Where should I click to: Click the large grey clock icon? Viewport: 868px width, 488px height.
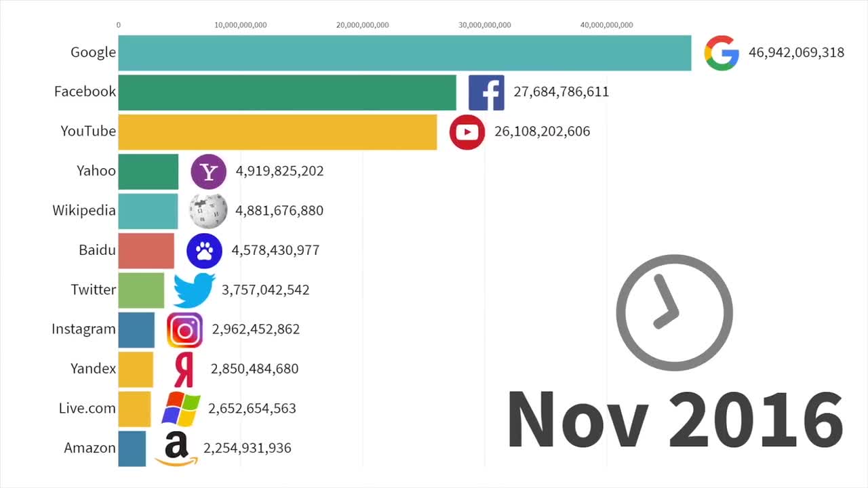pyautogui.click(x=674, y=312)
